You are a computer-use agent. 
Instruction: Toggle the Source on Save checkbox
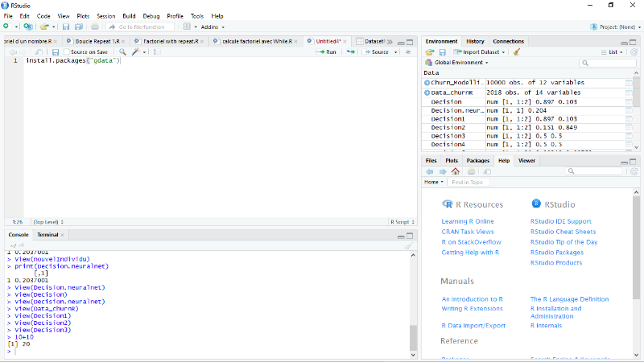[66, 51]
